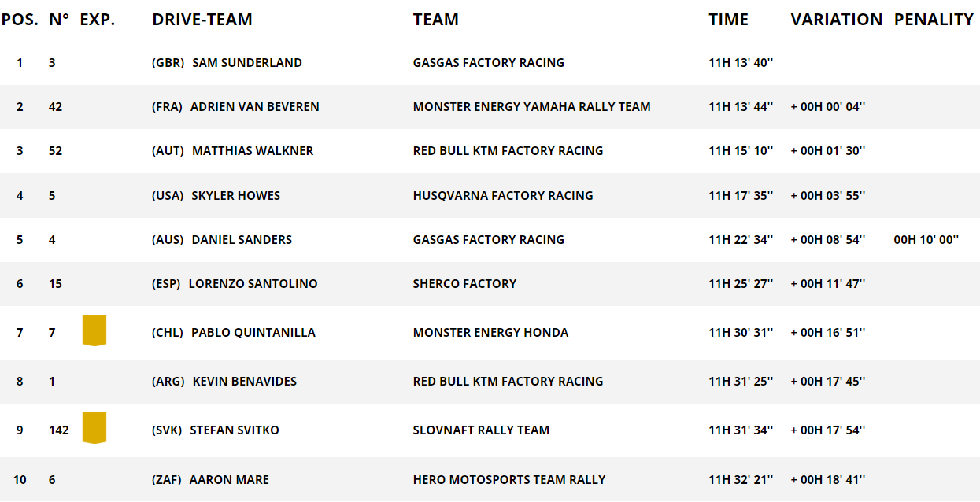Select Adrien Van Beveren's name

(x=254, y=107)
